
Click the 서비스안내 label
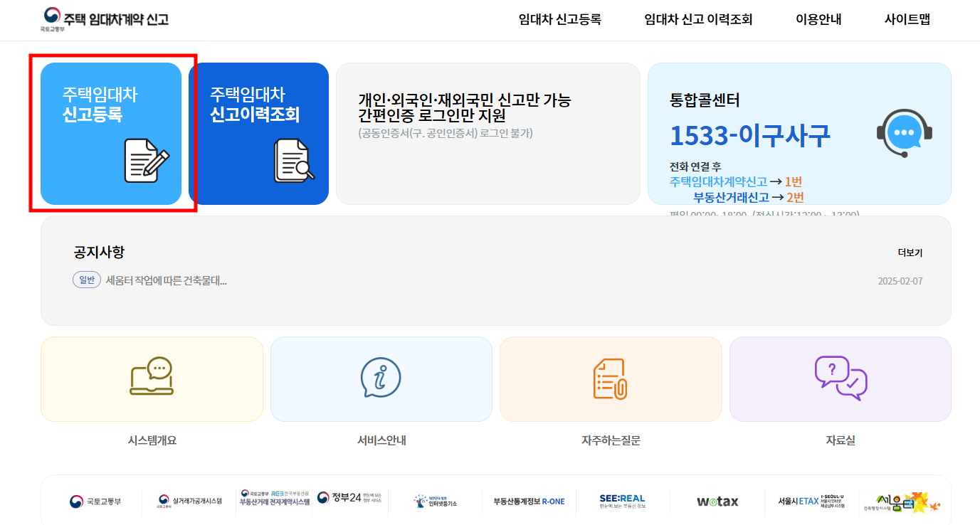381,440
